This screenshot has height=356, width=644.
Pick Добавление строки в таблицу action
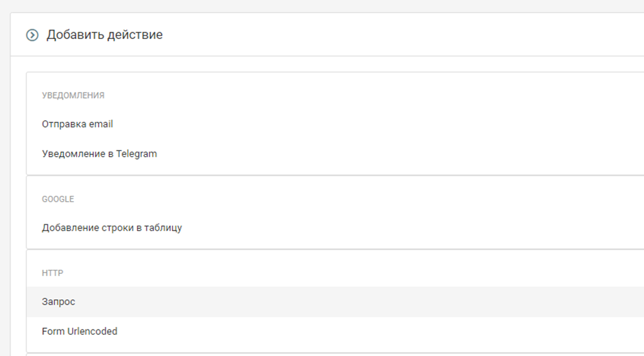pos(112,228)
